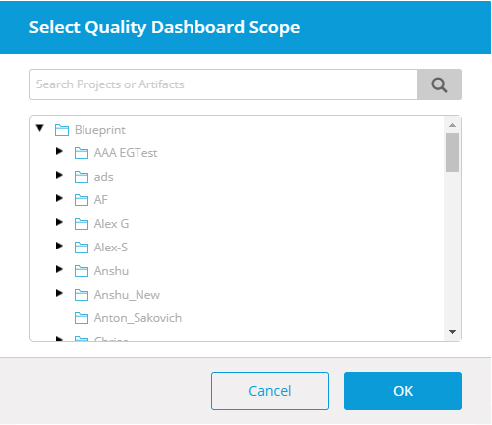Image resolution: width=492 pixels, height=425 pixels.
Task: Click the magnifying glass search icon
Action: 439,85
